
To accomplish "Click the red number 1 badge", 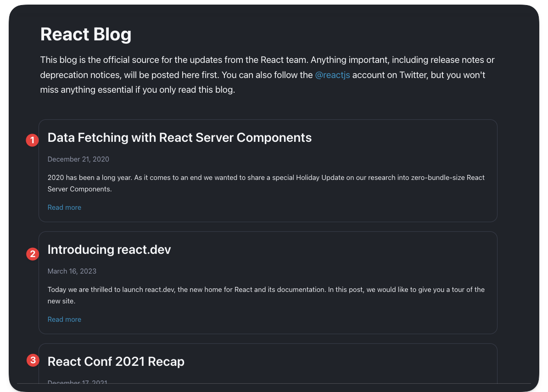I will 32,140.
